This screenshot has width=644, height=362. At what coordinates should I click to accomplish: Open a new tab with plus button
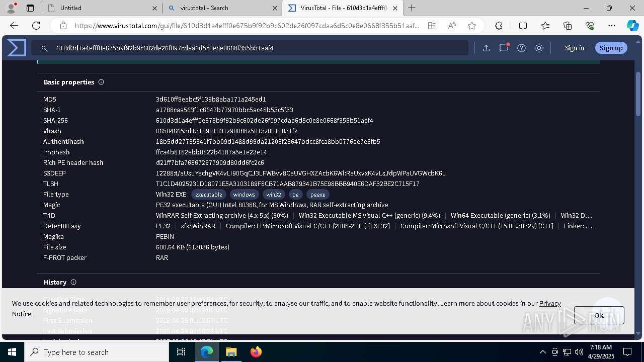point(412,8)
